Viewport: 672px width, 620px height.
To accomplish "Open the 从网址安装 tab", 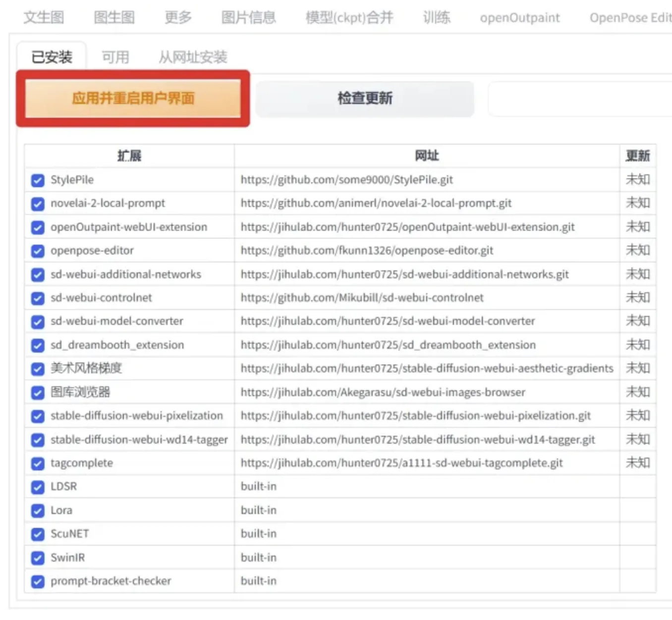I will 193,57.
